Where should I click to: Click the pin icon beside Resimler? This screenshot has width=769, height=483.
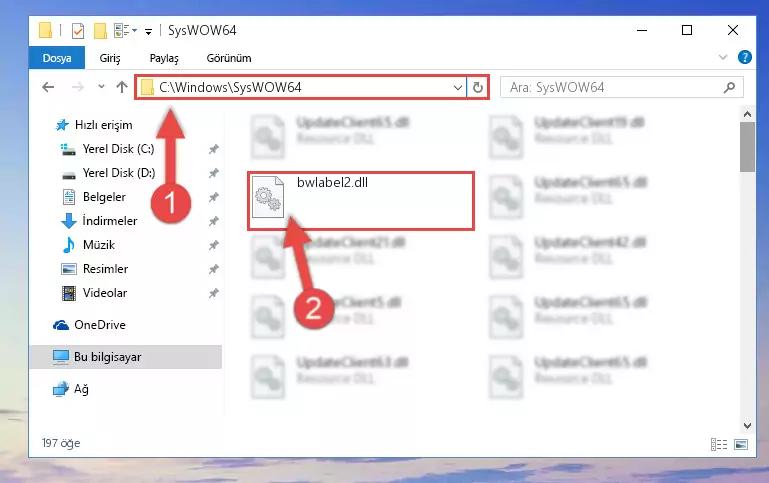[x=213, y=269]
